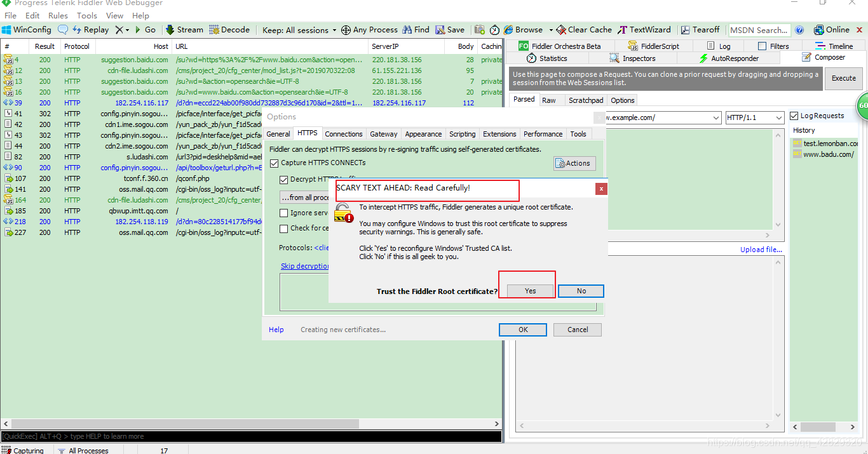Open the Rules menu
The image size is (868, 454).
click(58, 15)
